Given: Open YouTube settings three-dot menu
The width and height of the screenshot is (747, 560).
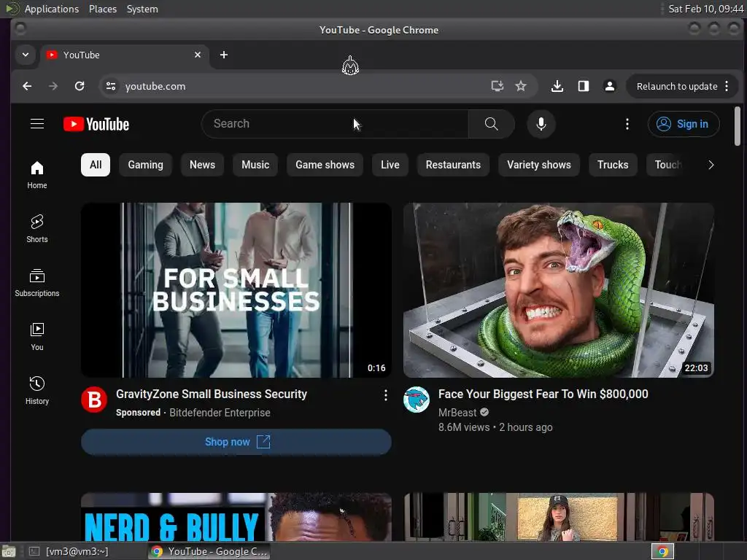Looking at the screenshot, I should (627, 124).
